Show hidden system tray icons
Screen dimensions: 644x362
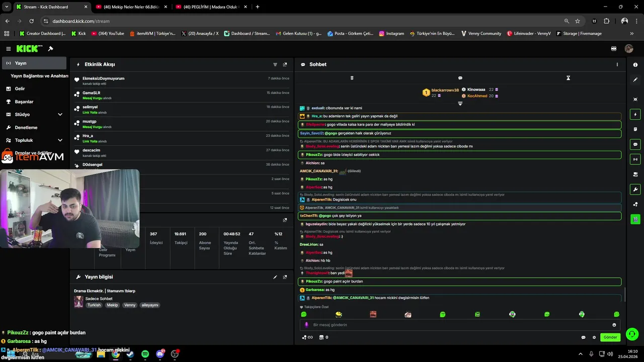click(580, 354)
